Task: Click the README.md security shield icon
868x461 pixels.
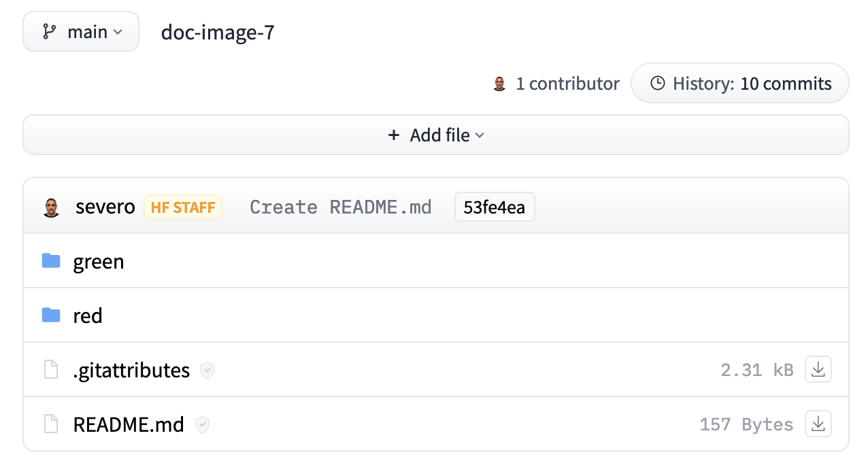Action: click(x=202, y=425)
